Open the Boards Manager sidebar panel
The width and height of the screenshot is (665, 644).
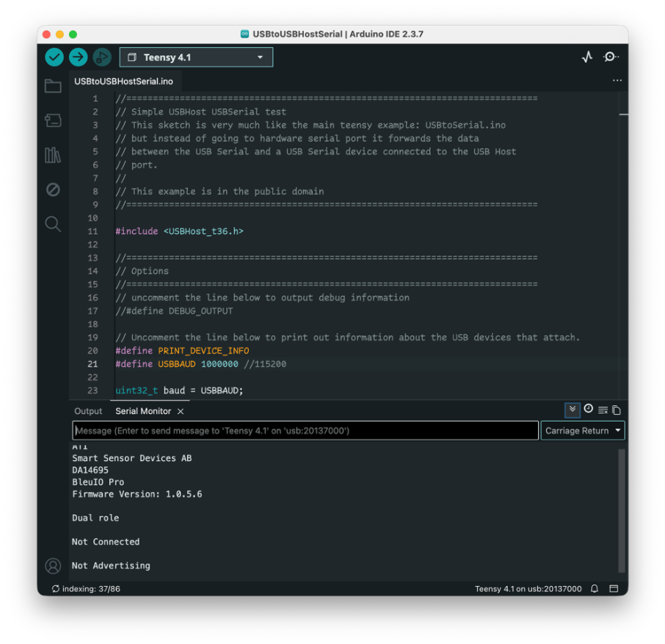(53, 120)
